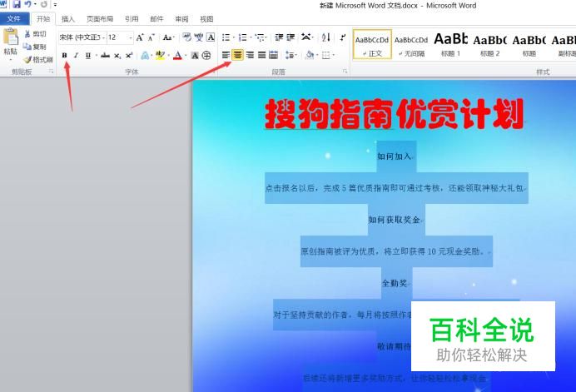Viewport: 576px width, 392px height.
Task: Open the 引用 (References) tab
Action: point(132,19)
